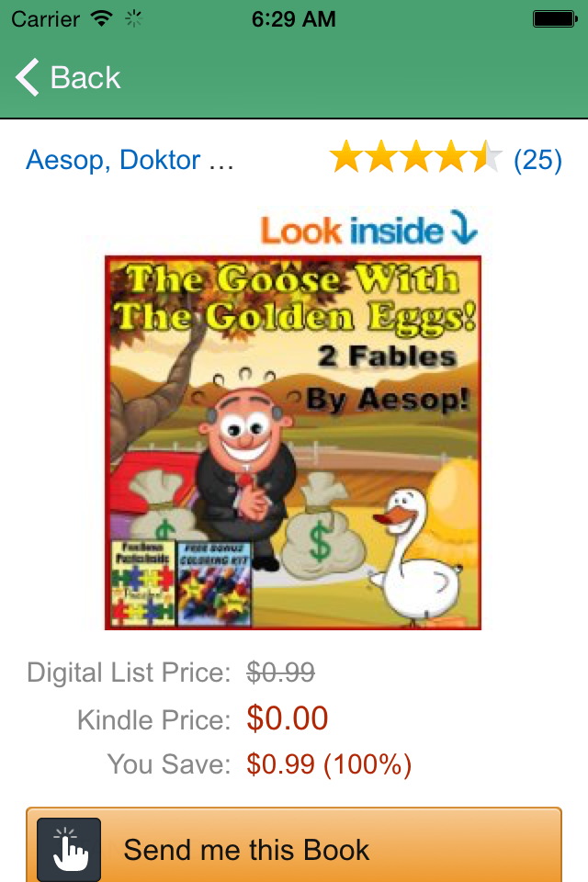This screenshot has width=588, height=882.
Task: Open the Aesop, Doktor author link
Action: point(130,160)
